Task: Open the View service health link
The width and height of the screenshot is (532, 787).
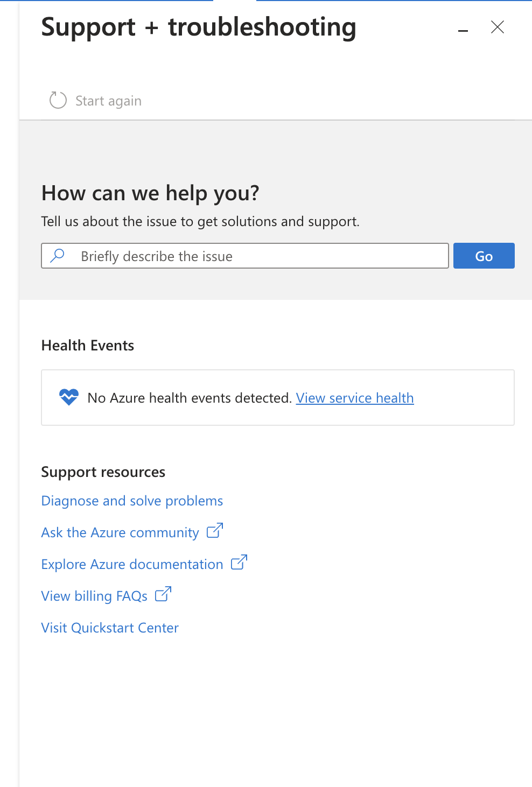Action: pyautogui.click(x=354, y=398)
